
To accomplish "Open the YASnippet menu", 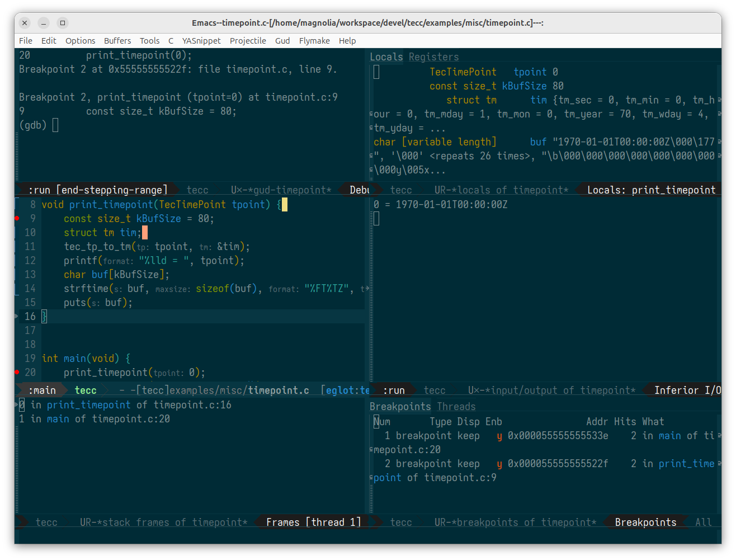I will [x=201, y=41].
